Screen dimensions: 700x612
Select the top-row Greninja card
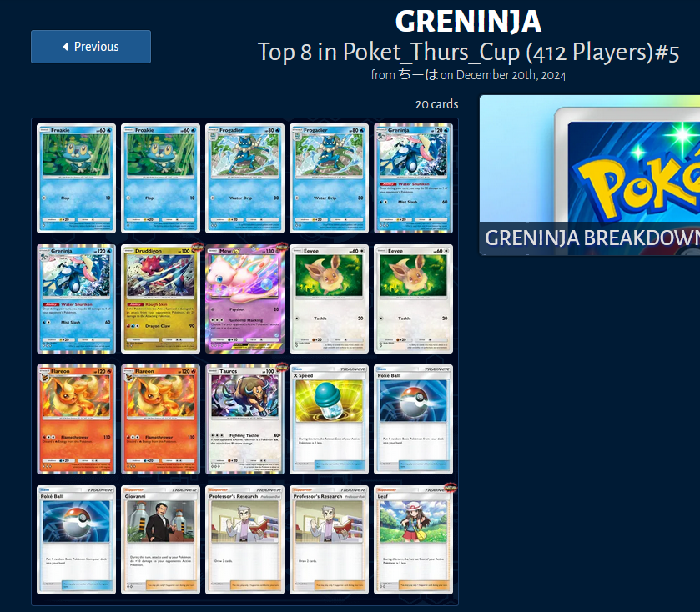pos(413,178)
